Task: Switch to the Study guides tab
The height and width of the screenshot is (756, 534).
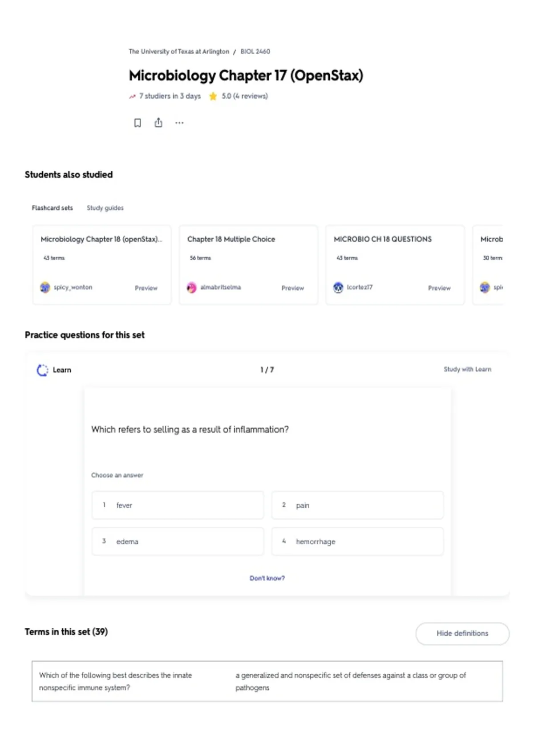Action: (105, 208)
